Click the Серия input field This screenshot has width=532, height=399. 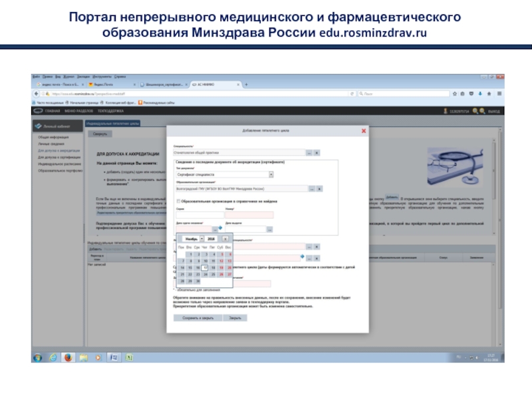click(200, 215)
